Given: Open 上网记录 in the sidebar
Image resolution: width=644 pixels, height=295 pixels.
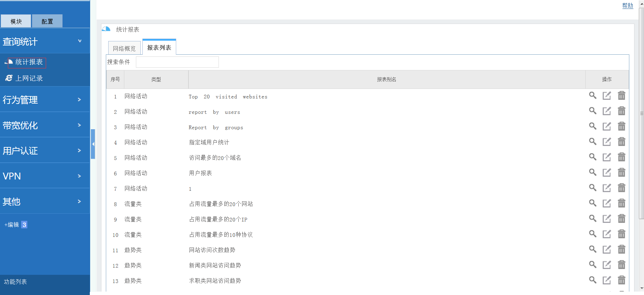Looking at the screenshot, I should point(29,78).
